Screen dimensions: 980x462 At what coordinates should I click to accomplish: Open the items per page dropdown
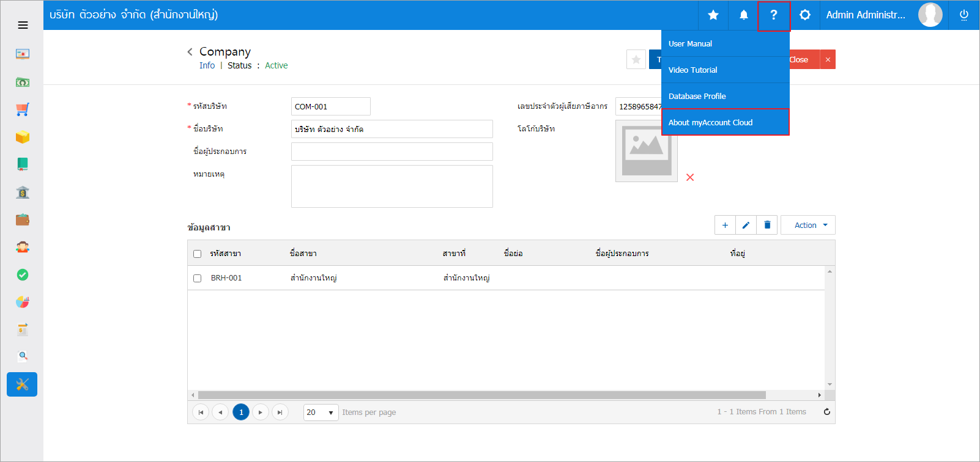(x=321, y=413)
